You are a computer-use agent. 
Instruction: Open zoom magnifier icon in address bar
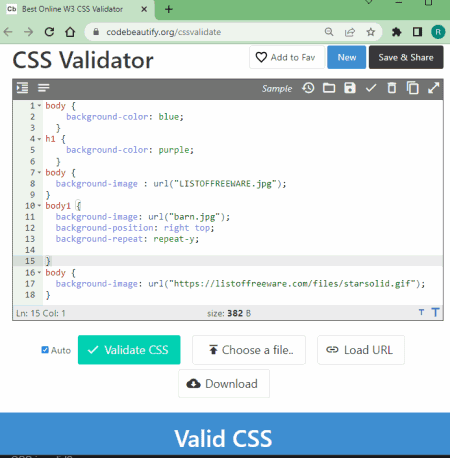pyautogui.click(x=329, y=32)
